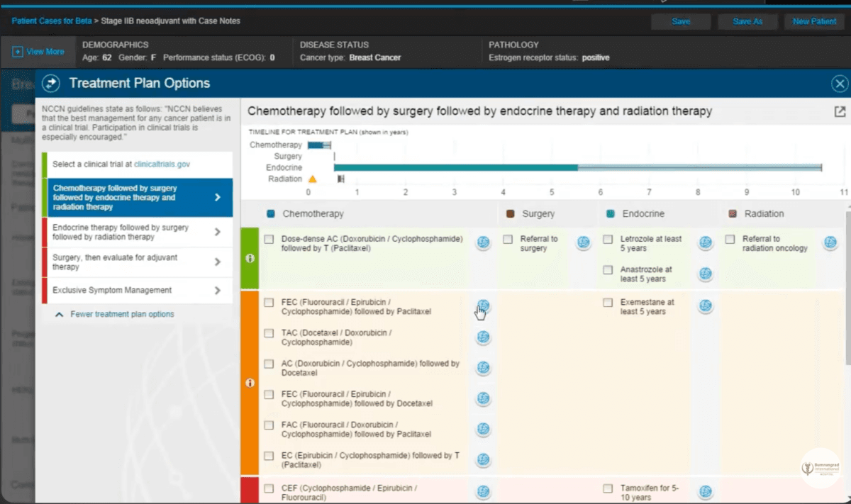Click the Save As button
851x504 pixels.
tap(747, 21)
